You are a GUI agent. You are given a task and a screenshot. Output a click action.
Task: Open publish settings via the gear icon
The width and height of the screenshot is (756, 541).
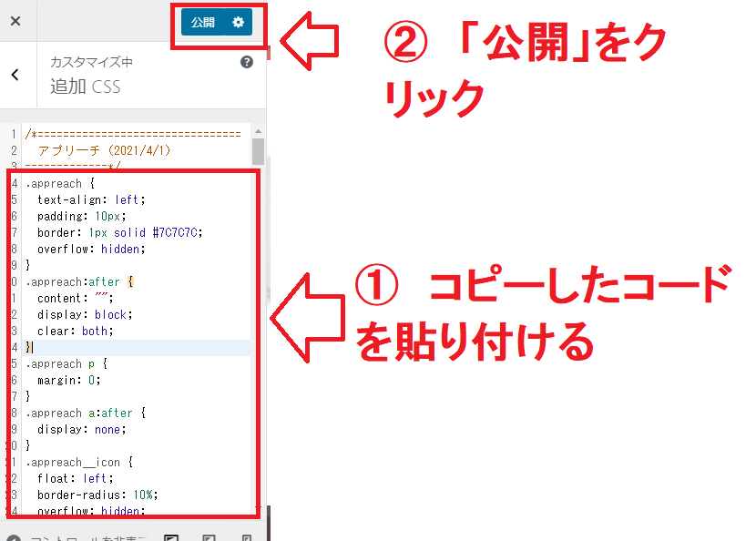(239, 23)
